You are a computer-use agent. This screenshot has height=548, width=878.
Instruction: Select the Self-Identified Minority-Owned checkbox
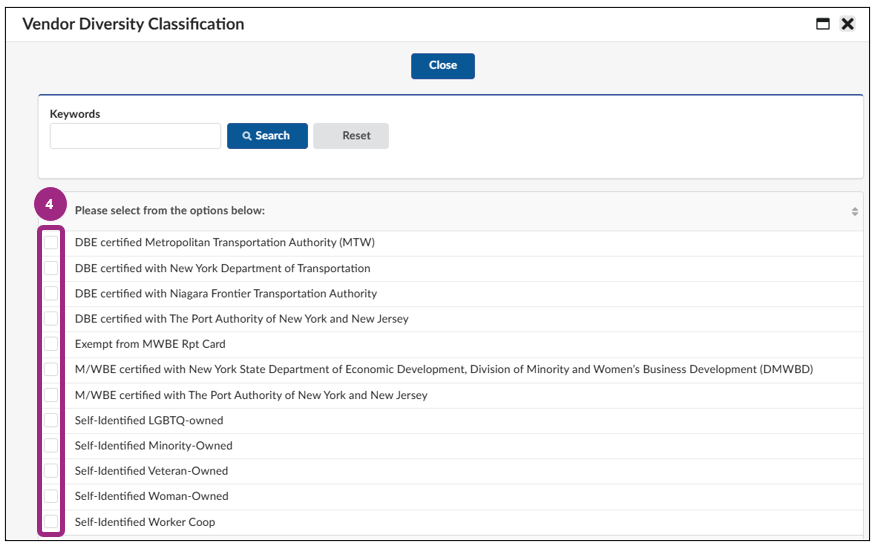(x=51, y=446)
